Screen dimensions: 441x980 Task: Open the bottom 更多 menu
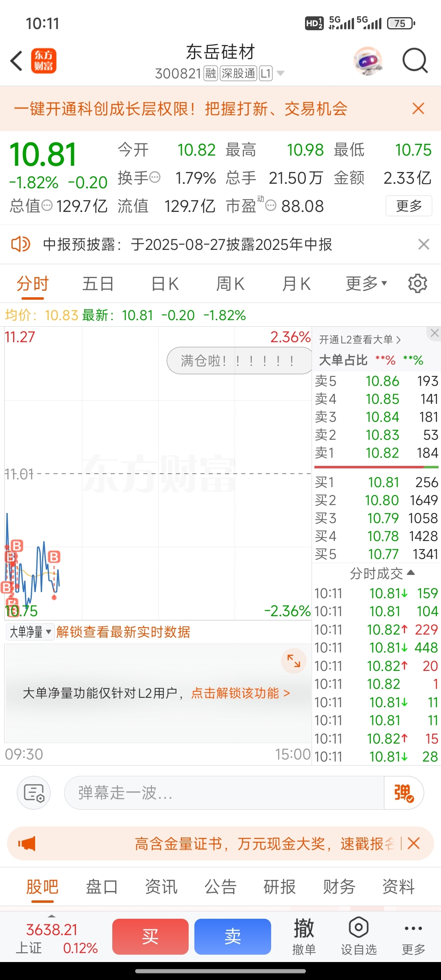click(x=413, y=937)
